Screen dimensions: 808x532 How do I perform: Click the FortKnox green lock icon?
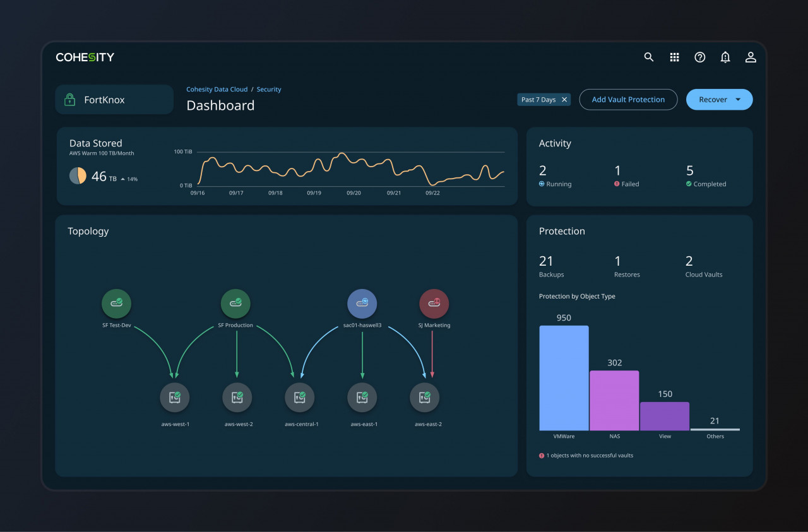[69, 100]
